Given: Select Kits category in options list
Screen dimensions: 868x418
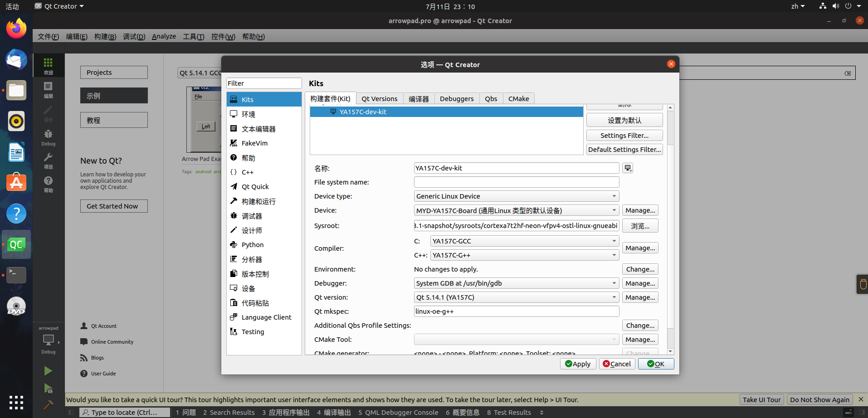Looking at the screenshot, I should 264,99.
